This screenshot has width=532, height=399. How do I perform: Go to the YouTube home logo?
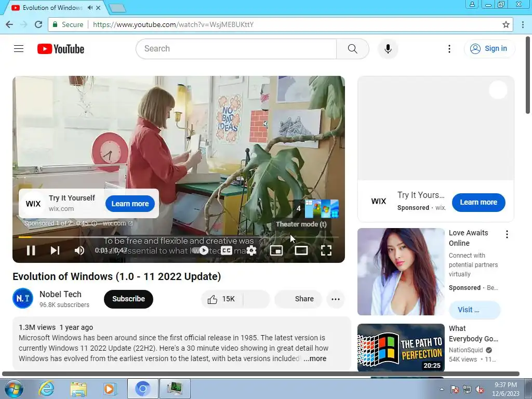click(61, 49)
